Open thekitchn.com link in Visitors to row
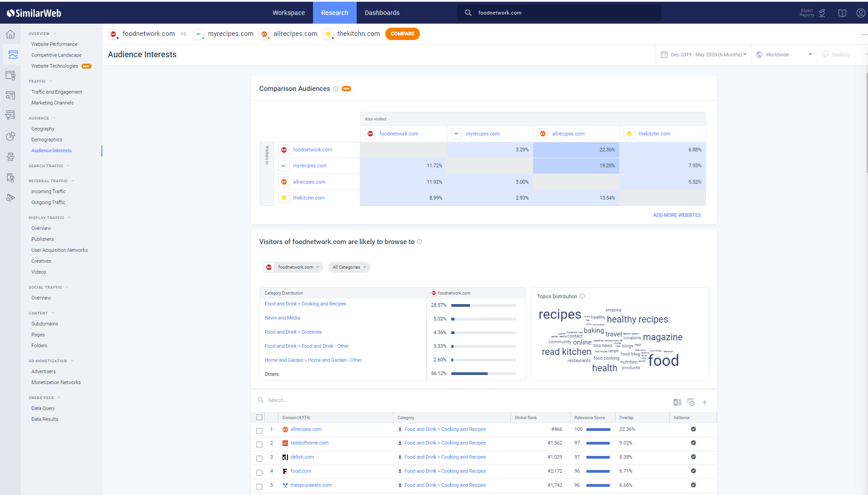Viewport: 868px width, 495px height. 309,198
